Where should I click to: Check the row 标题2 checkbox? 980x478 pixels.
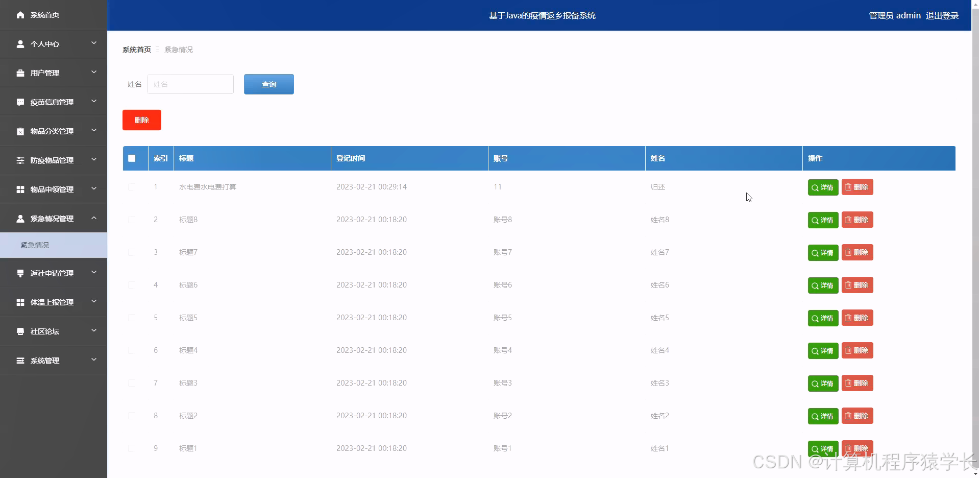tap(132, 416)
